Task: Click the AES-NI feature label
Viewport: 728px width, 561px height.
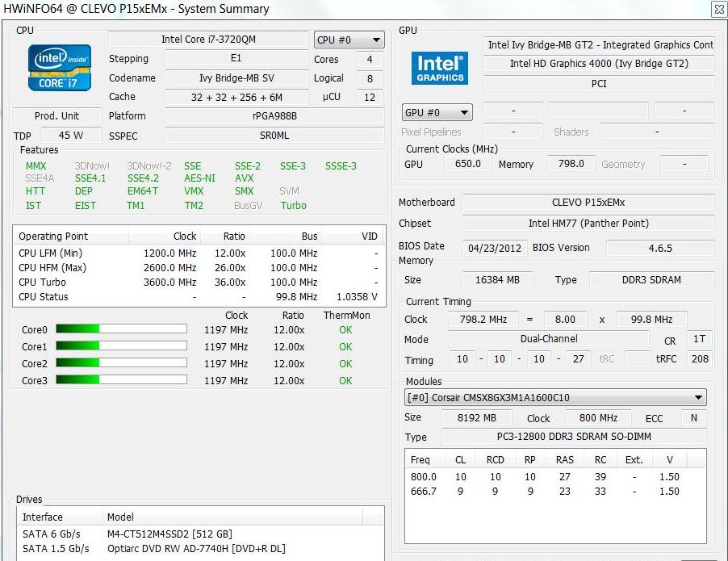Action: point(199,178)
